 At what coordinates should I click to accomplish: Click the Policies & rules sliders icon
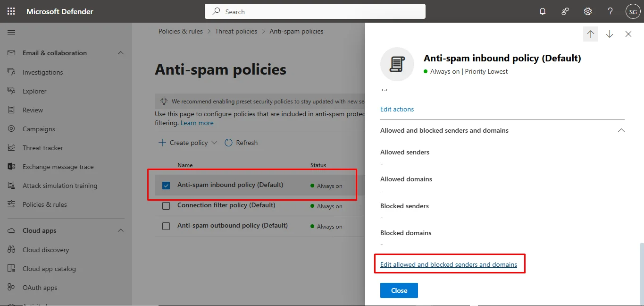(x=12, y=204)
